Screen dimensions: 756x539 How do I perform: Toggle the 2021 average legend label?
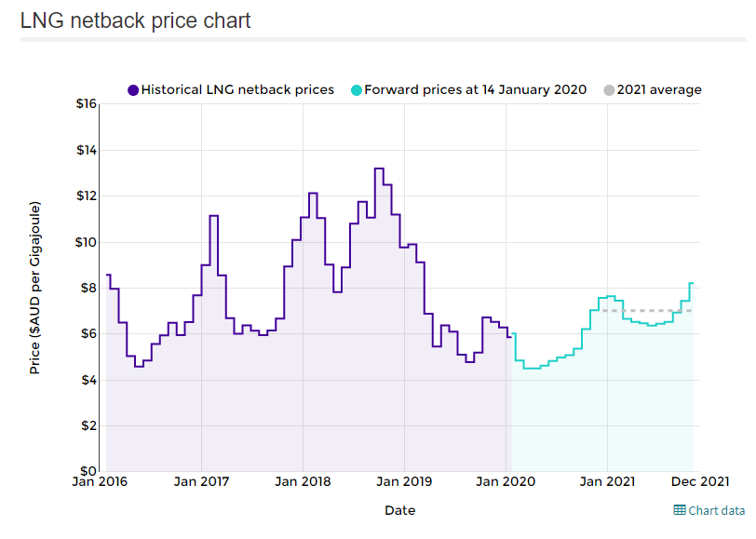659,90
